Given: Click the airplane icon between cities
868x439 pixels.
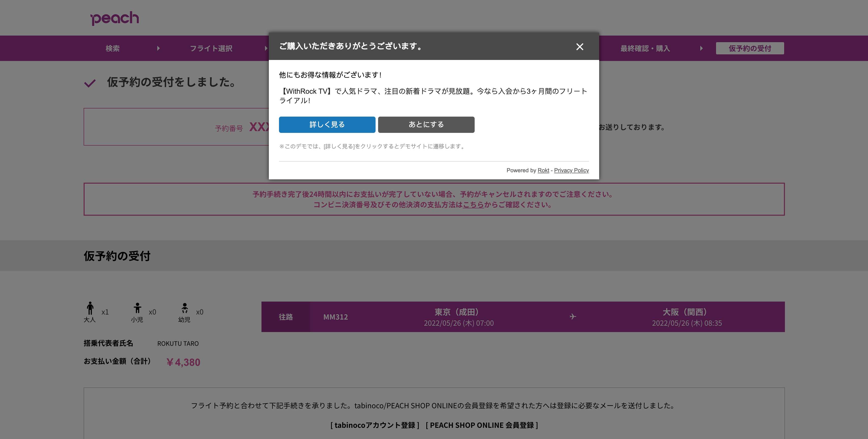Looking at the screenshot, I should (x=573, y=316).
